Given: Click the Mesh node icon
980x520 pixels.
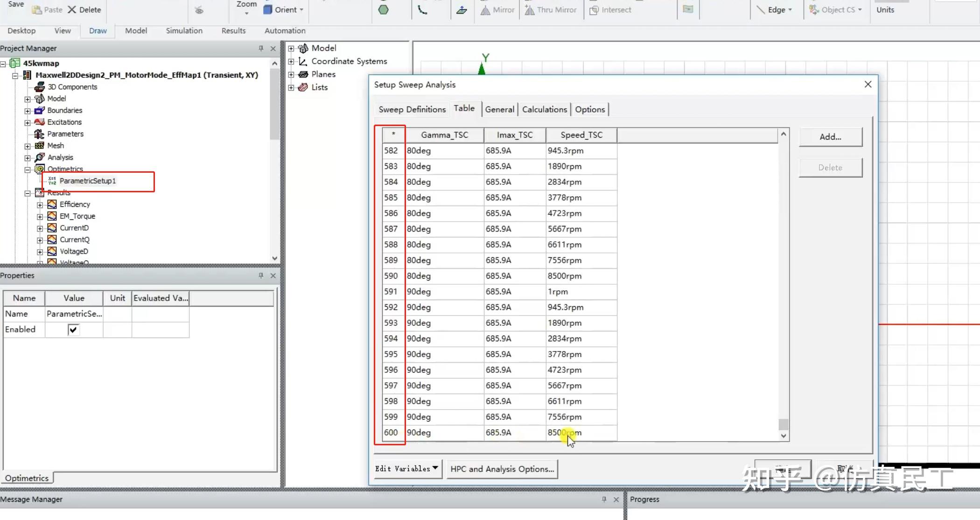Looking at the screenshot, I should 40,146.
